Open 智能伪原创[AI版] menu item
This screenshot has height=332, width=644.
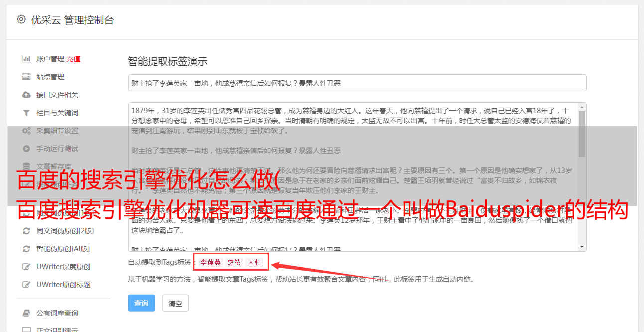pyautogui.click(x=63, y=249)
